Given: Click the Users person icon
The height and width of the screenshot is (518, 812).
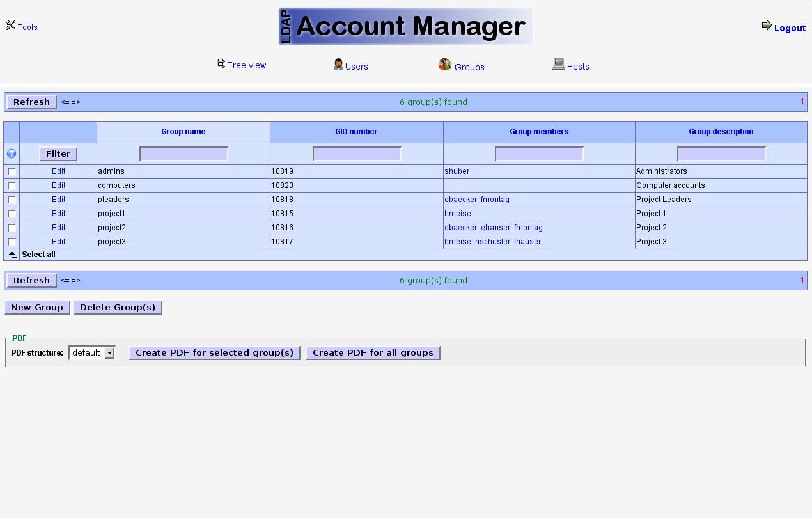Looking at the screenshot, I should (x=338, y=65).
